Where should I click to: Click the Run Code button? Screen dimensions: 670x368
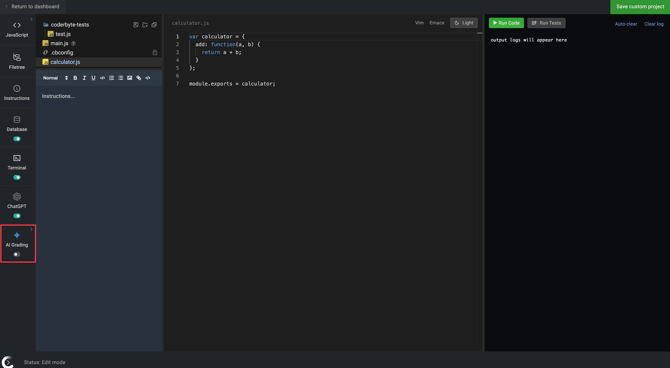tap(506, 23)
